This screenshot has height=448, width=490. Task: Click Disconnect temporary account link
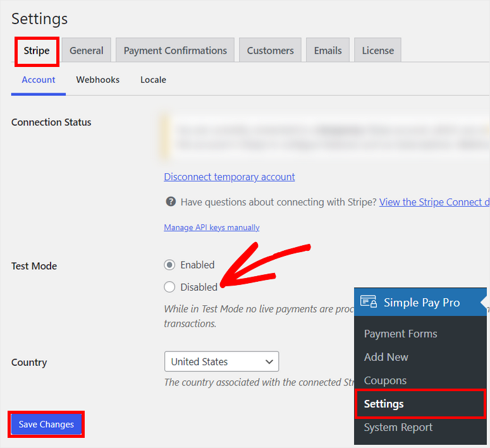(230, 177)
